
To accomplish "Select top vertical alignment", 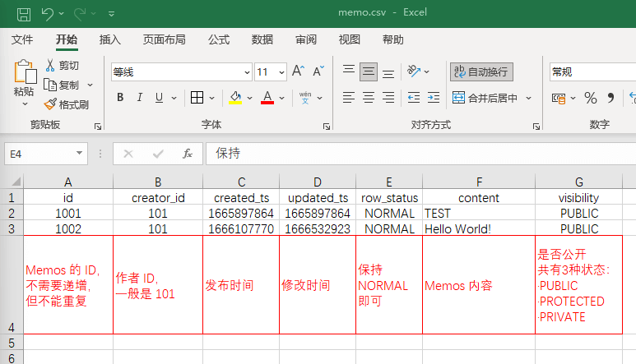I will point(348,71).
